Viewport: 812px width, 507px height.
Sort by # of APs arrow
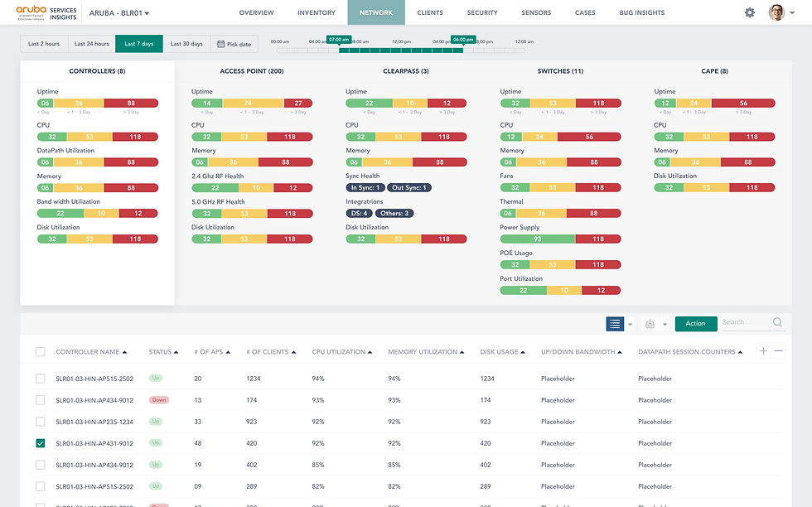click(228, 352)
